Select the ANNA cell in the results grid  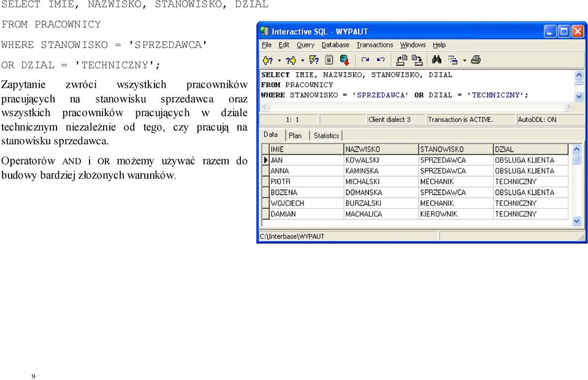(x=306, y=171)
